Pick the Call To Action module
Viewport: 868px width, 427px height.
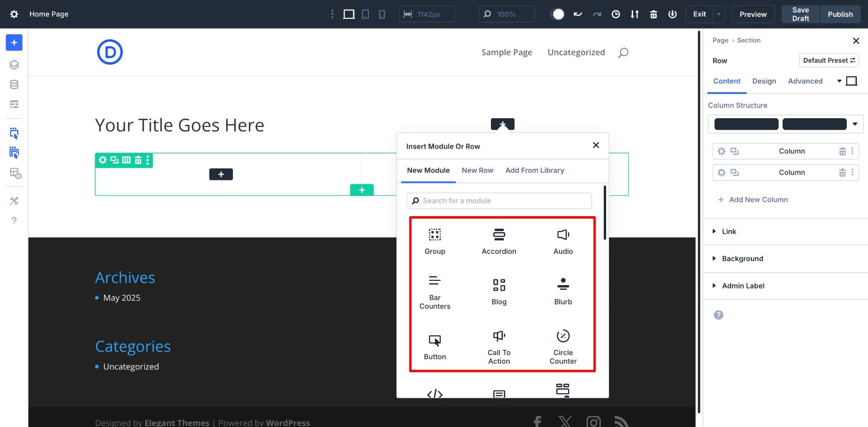(x=499, y=347)
